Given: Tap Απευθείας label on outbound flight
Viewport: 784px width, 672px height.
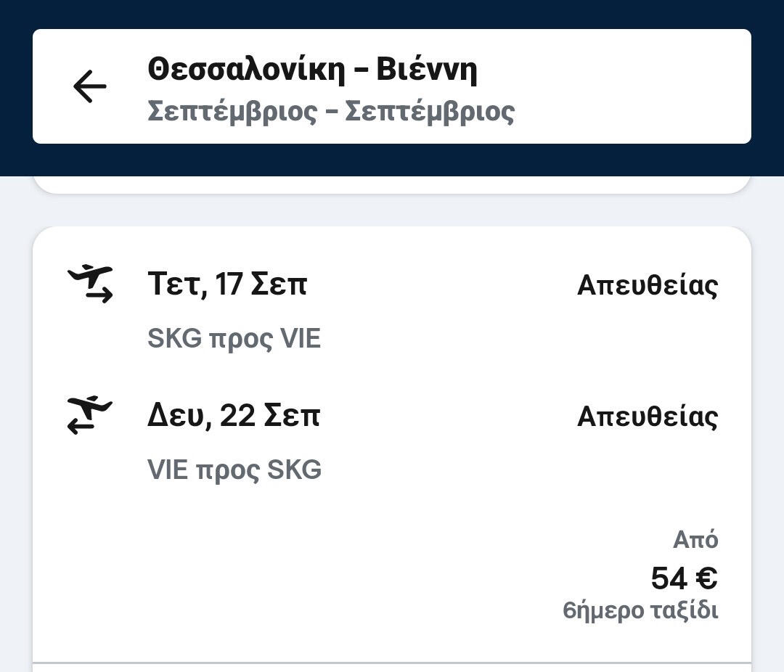Looking at the screenshot, I should click(x=647, y=285).
